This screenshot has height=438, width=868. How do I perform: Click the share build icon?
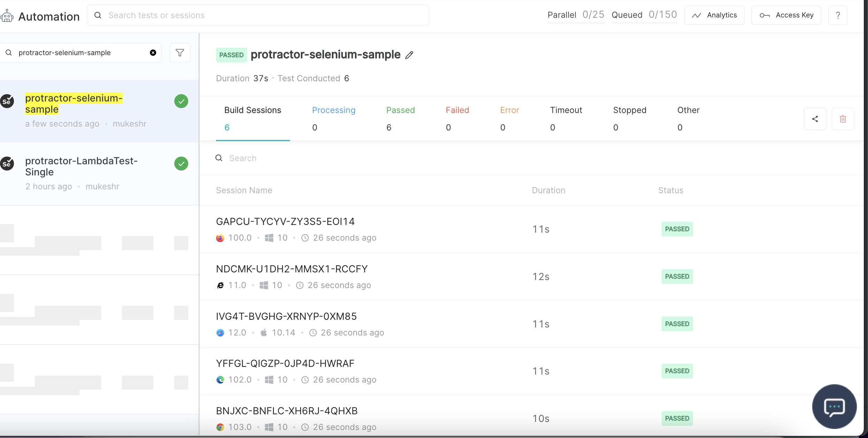815,119
